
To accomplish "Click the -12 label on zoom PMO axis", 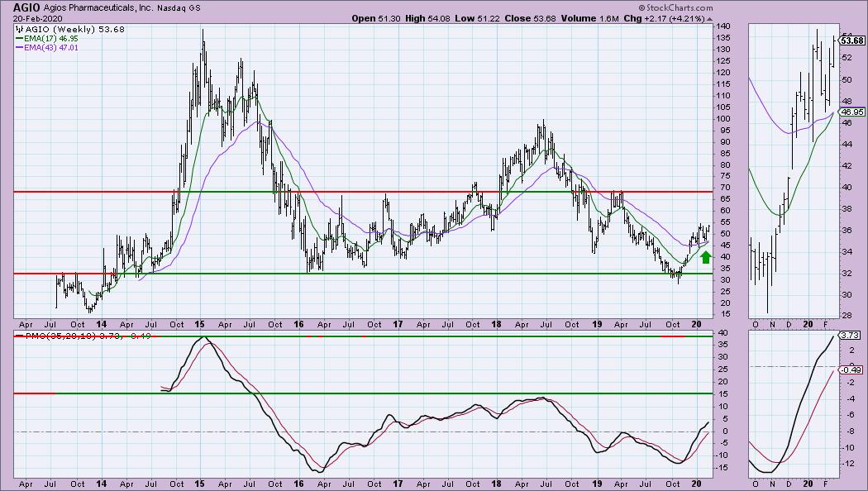I will [x=847, y=464].
